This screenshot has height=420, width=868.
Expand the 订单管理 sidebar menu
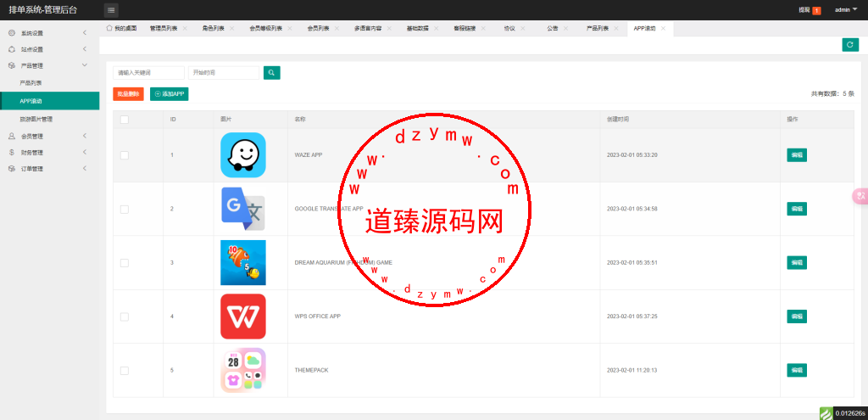[x=85, y=169]
